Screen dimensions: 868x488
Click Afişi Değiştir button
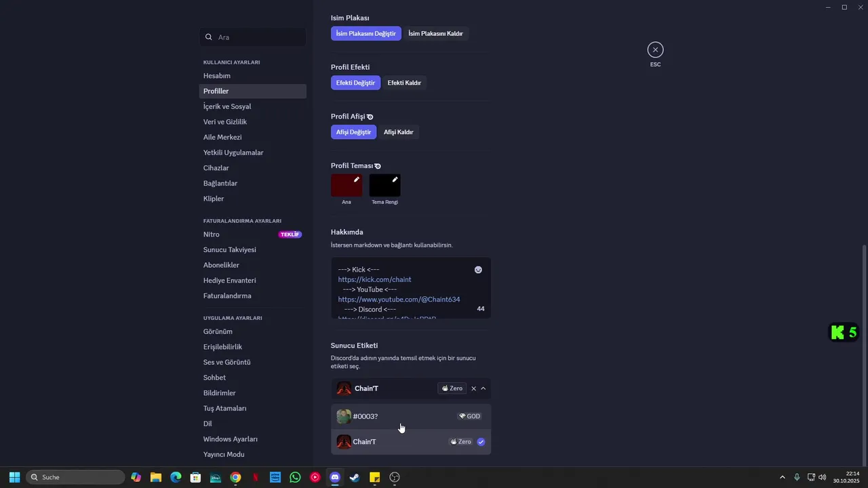(x=353, y=132)
